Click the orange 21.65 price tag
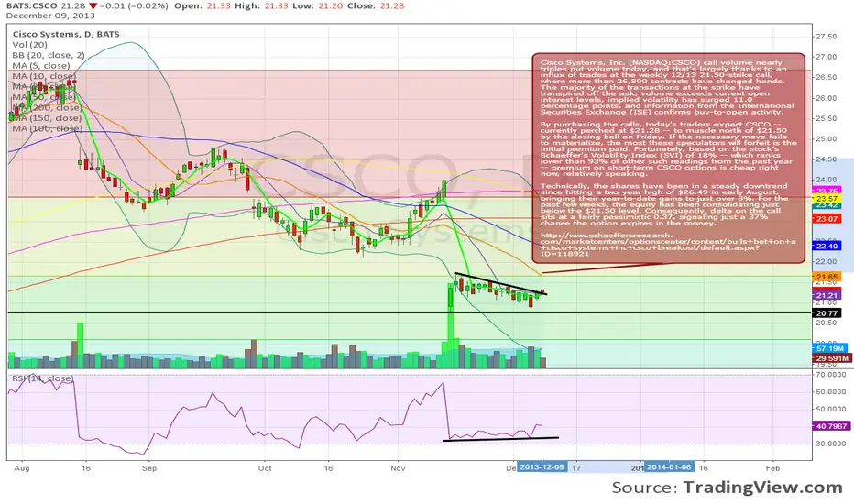This screenshot has height=504, width=854. click(827, 278)
